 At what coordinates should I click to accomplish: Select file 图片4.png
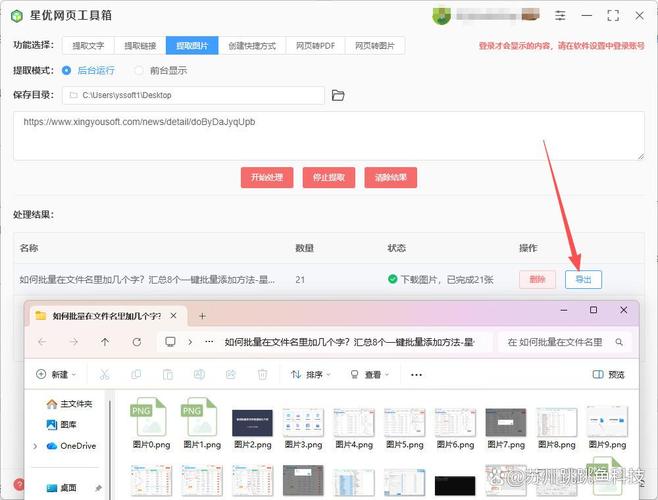coord(354,428)
